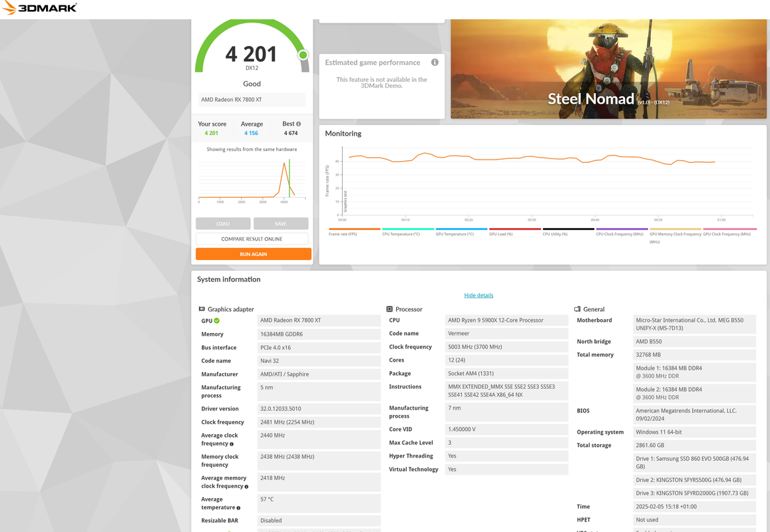Select Operating system value Windows 11 64-bit
The width and height of the screenshot is (770, 532).
(694, 432)
